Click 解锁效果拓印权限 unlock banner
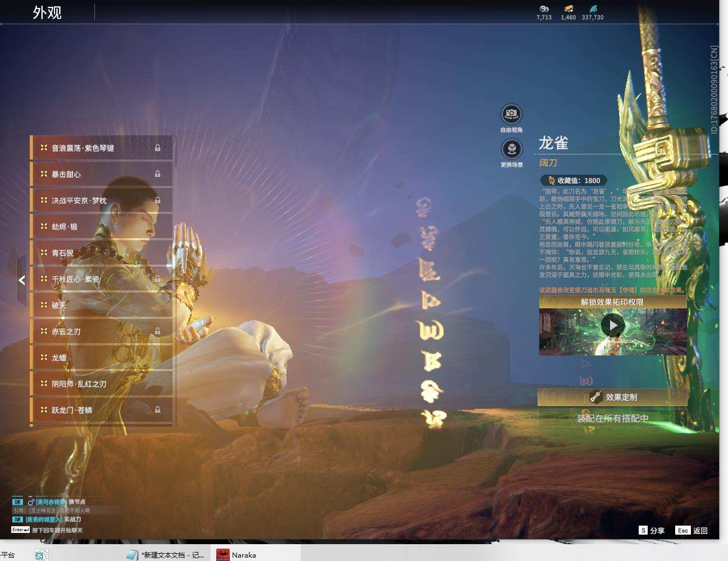Screen dimensions: 728x561 [613, 302]
